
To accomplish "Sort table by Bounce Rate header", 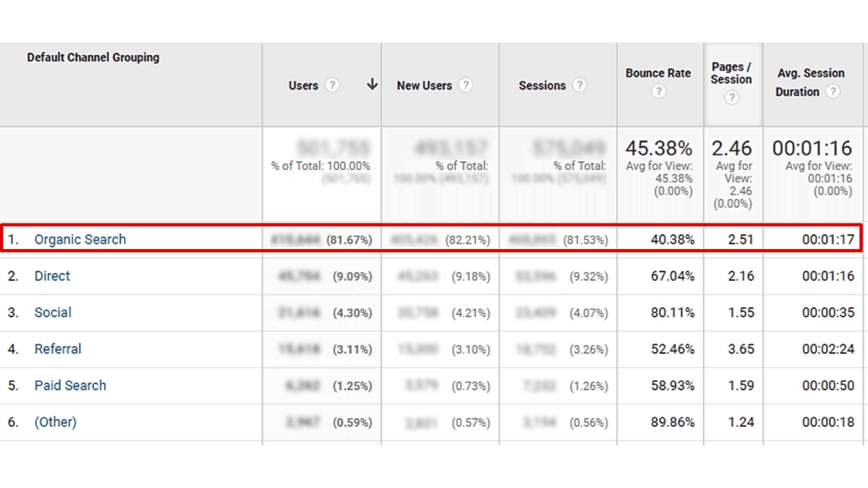I will 658,73.
